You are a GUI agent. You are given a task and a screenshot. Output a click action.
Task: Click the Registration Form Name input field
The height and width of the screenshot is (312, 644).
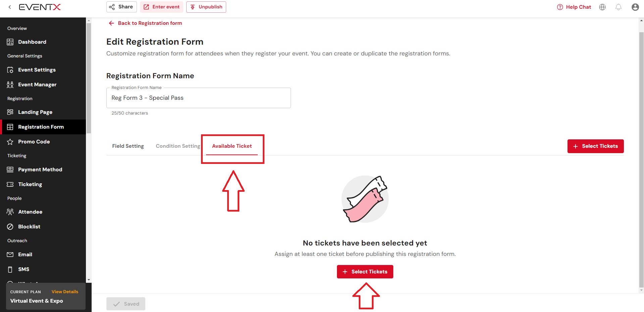pos(199,98)
